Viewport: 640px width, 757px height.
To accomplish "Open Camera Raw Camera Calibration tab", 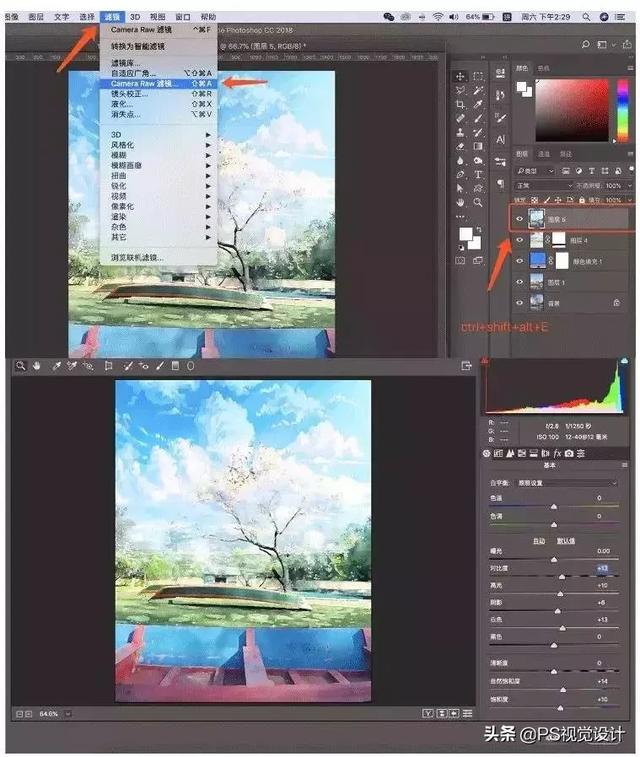I will tap(570, 453).
